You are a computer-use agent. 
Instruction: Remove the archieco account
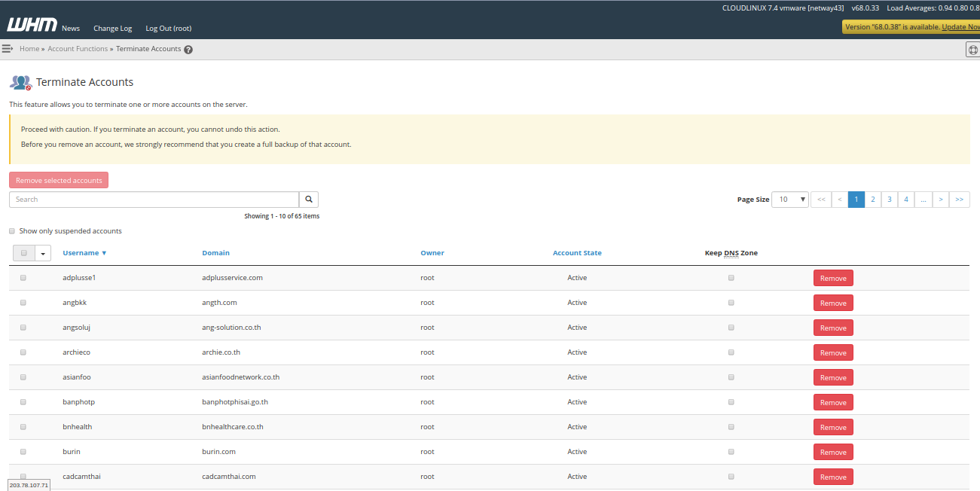coord(833,352)
